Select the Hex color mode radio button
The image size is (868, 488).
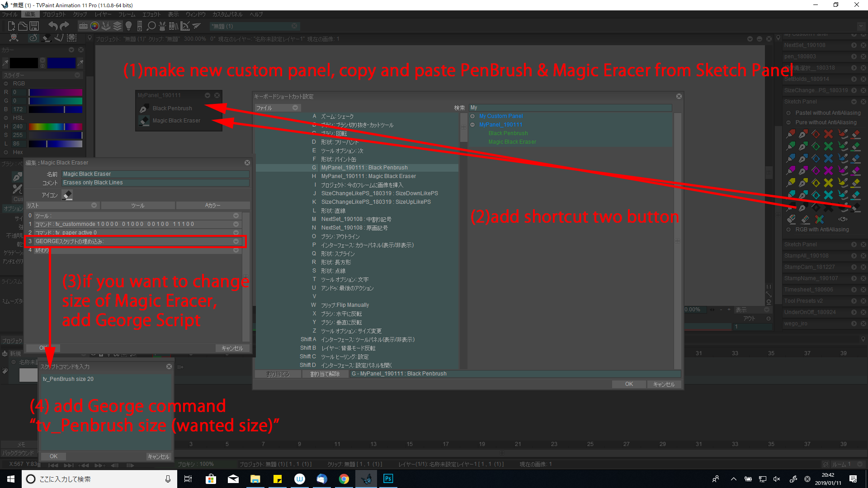coord(6,152)
